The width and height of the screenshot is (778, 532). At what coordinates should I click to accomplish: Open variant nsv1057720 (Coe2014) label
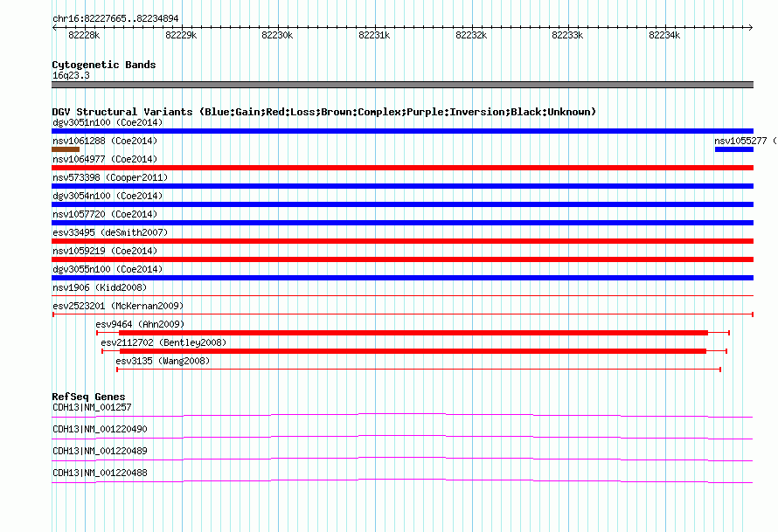[105, 214]
